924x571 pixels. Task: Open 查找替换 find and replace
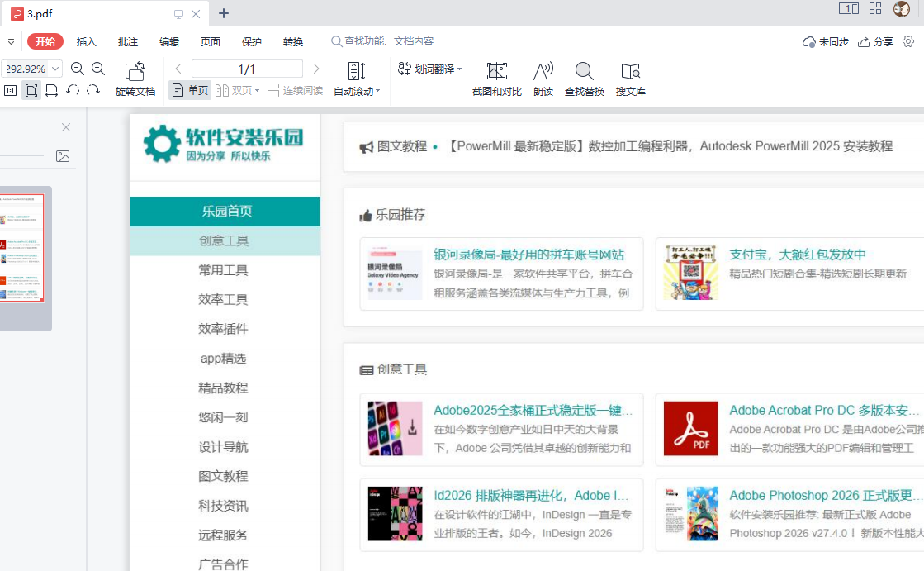click(585, 79)
